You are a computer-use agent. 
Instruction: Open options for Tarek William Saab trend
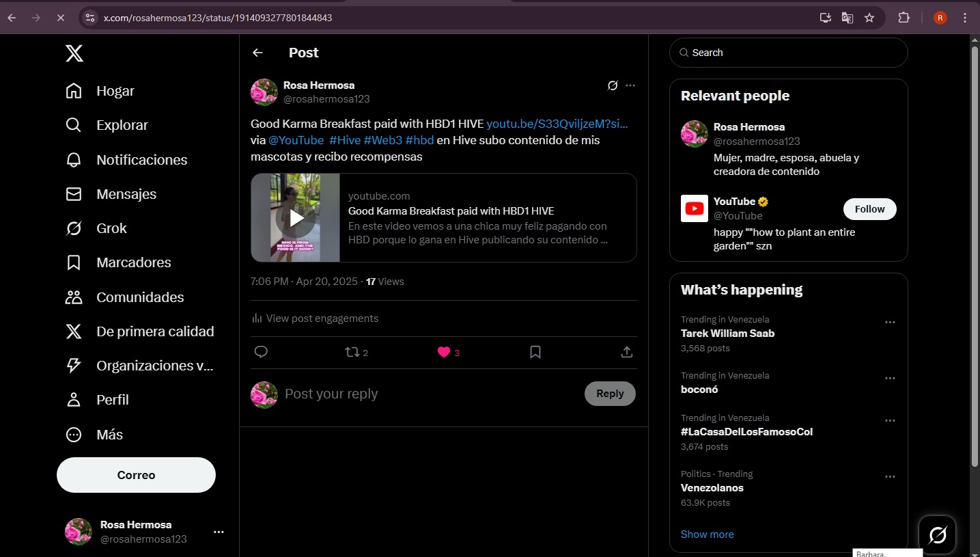890,323
